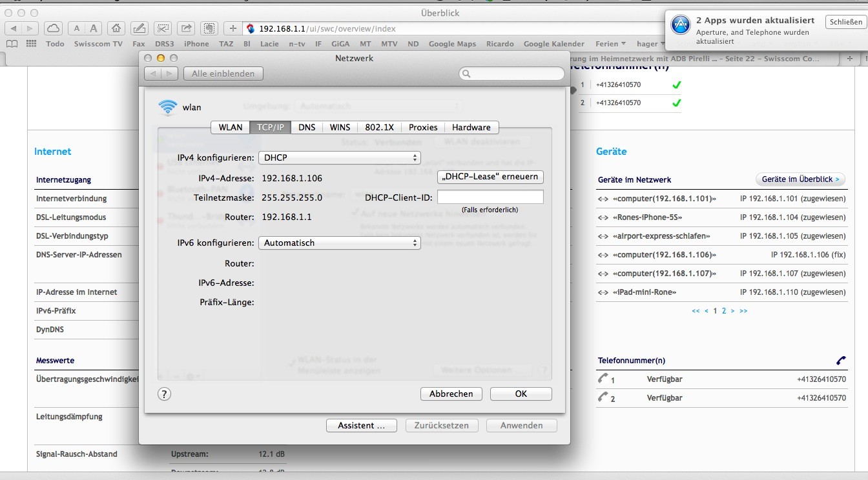Open the IPv4 konfigurieren DHCP dropdown
The height and width of the screenshot is (480, 868).
pyautogui.click(x=339, y=157)
